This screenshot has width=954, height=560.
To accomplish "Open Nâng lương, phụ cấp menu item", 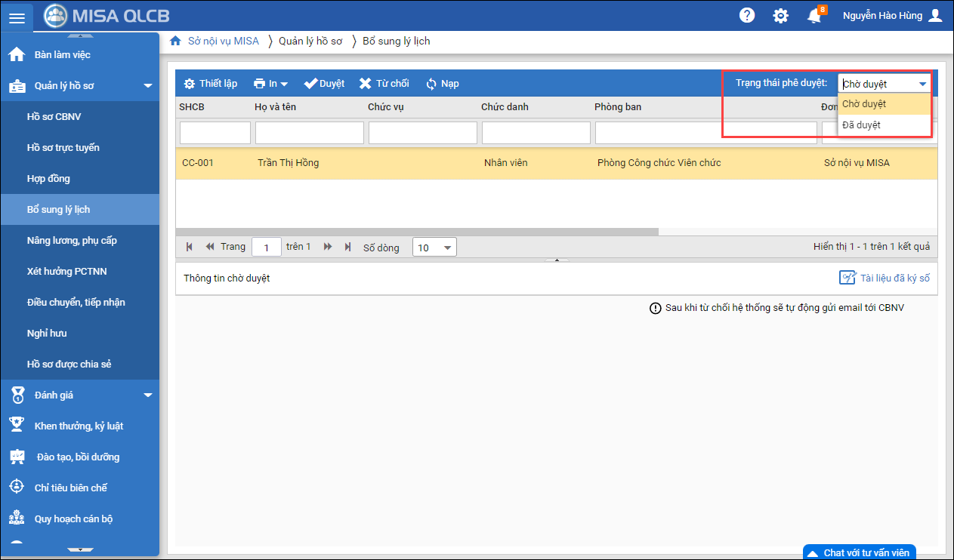I will (72, 241).
